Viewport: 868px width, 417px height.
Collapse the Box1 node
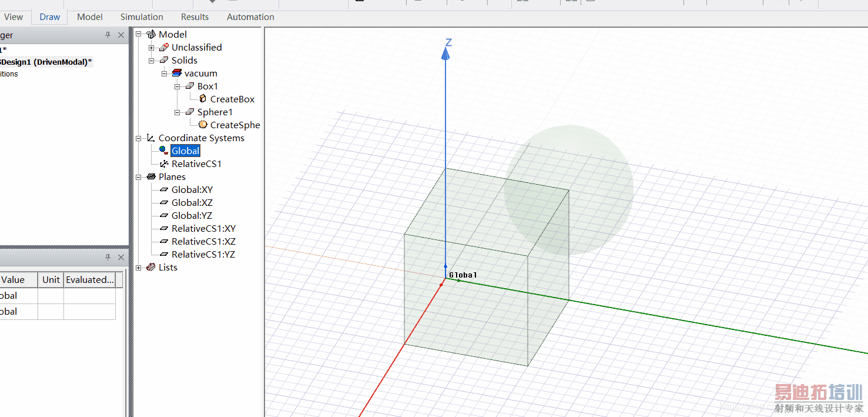[177, 86]
